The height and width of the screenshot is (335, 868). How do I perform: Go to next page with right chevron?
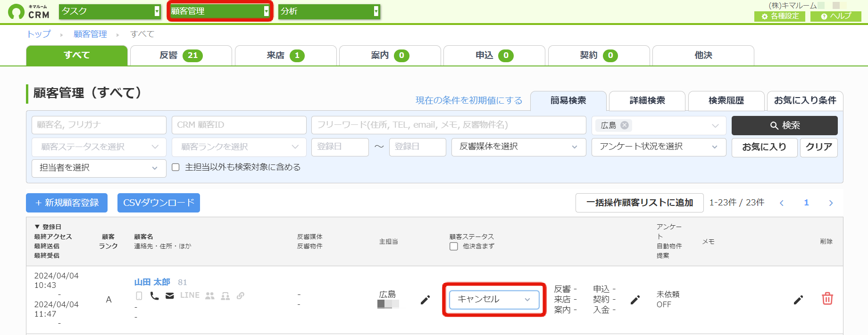[831, 203]
